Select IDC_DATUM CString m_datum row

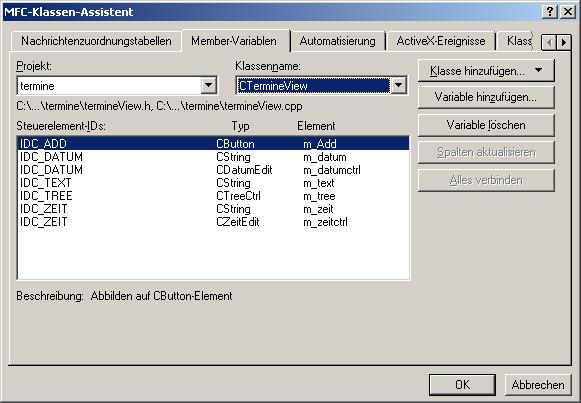click(x=213, y=157)
